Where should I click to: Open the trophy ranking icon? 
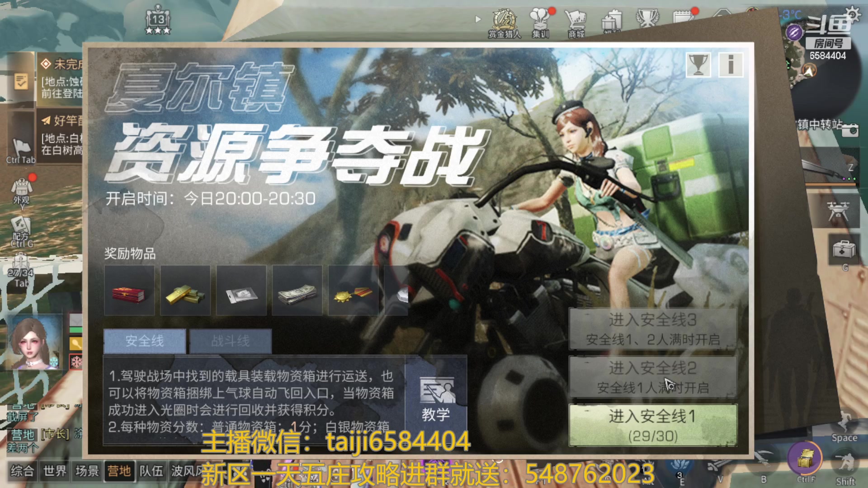698,65
